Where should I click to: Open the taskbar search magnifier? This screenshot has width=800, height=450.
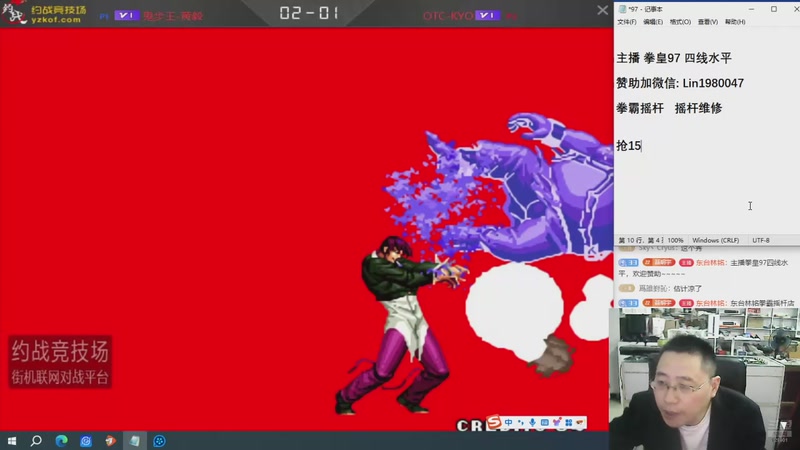tap(36, 440)
